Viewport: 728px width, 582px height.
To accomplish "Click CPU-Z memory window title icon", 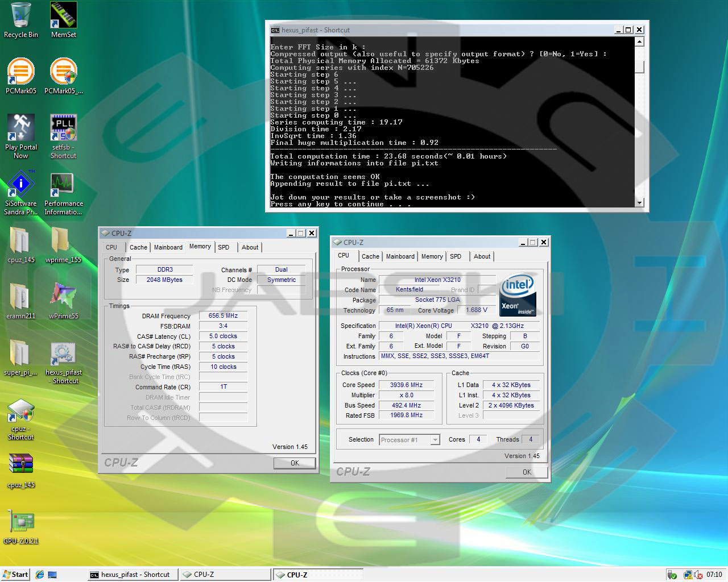I will pos(105,233).
